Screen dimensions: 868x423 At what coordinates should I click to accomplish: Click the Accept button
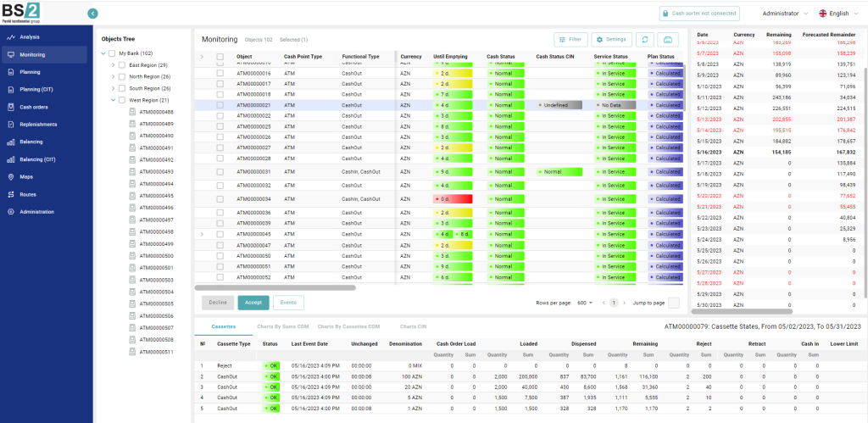[253, 303]
